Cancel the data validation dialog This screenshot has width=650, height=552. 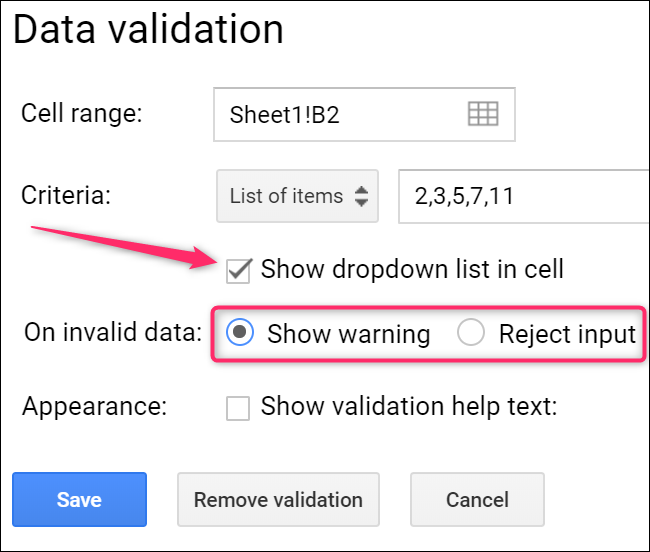click(477, 499)
